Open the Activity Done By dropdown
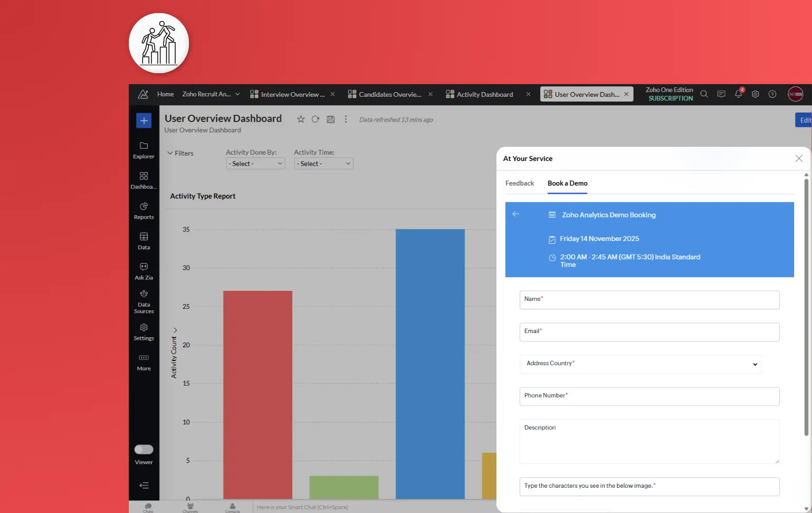The height and width of the screenshot is (513, 812). click(x=256, y=164)
